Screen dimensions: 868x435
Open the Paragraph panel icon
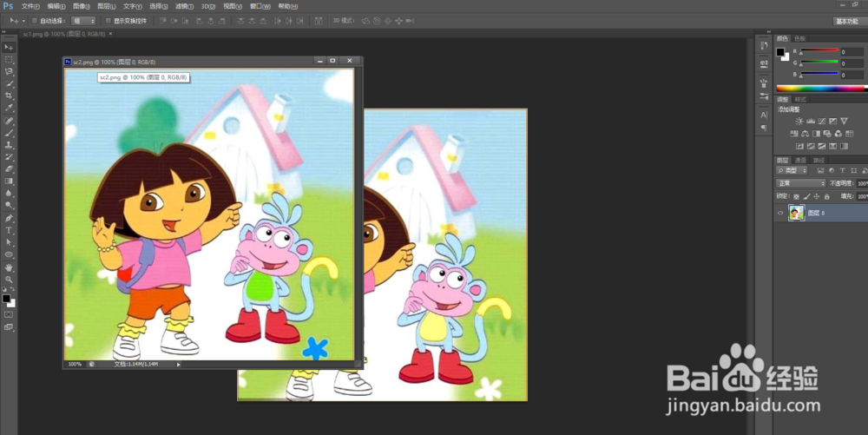[764, 128]
